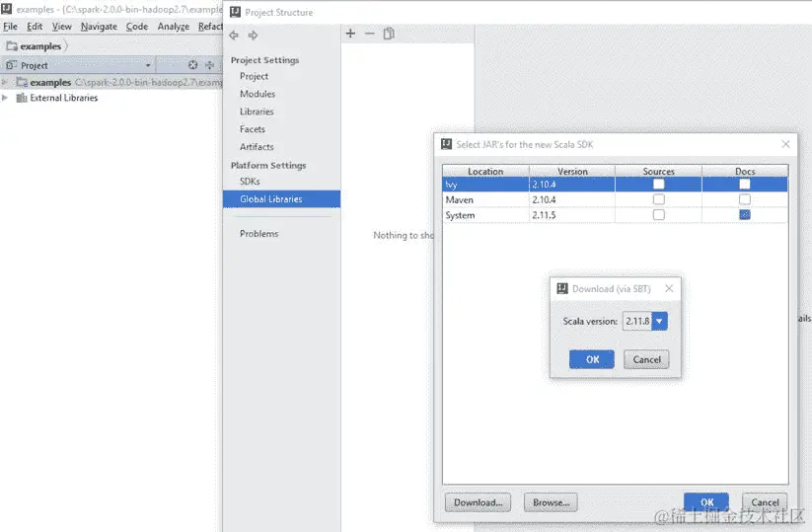Uncheck Docs checkbox for System row
Screen dimensions: 812x532
click(x=745, y=214)
